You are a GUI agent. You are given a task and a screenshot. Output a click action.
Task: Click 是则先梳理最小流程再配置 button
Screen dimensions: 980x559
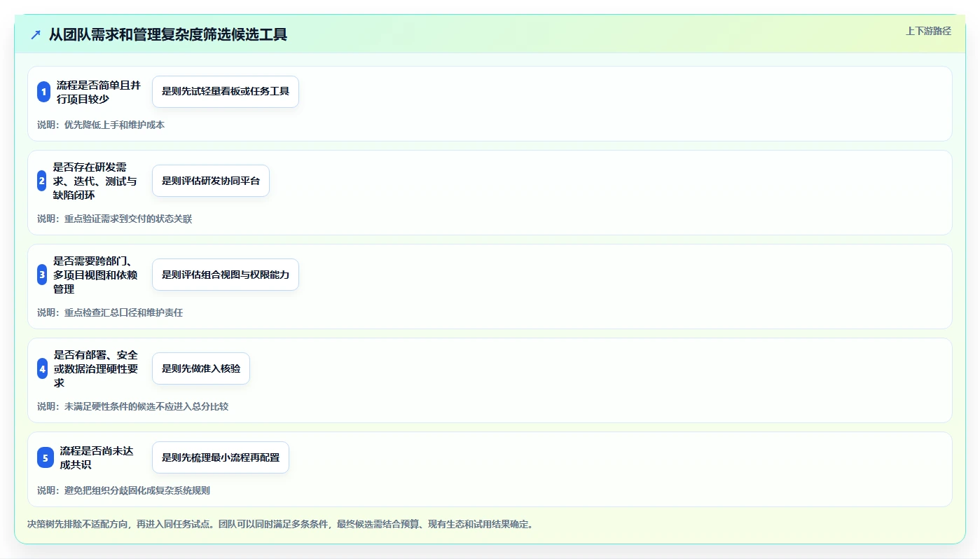pyautogui.click(x=221, y=458)
